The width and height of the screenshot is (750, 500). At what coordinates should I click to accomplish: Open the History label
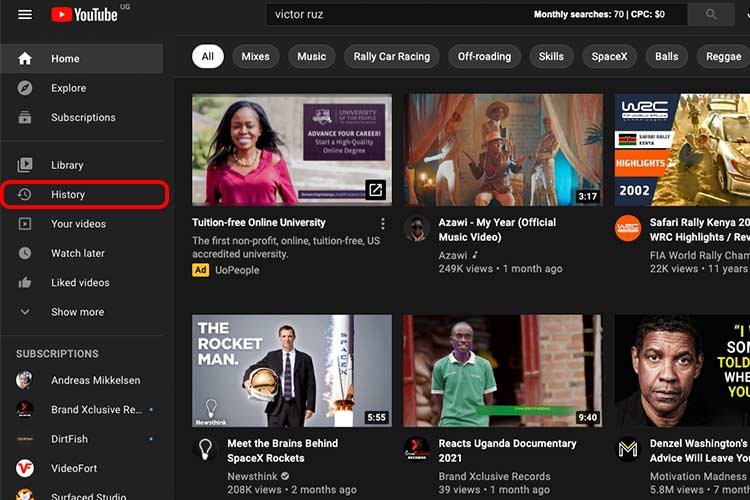[68, 194]
